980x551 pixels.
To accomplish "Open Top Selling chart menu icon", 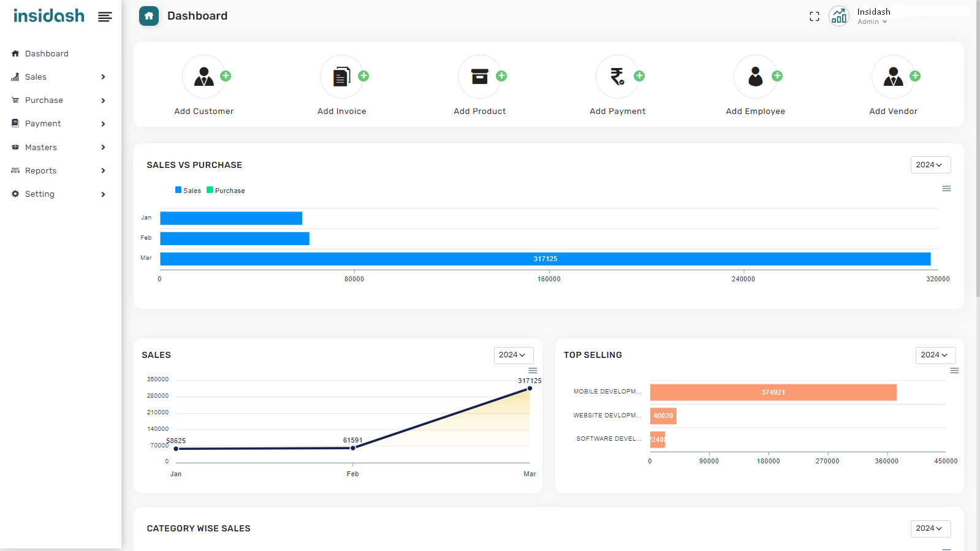I will [954, 371].
